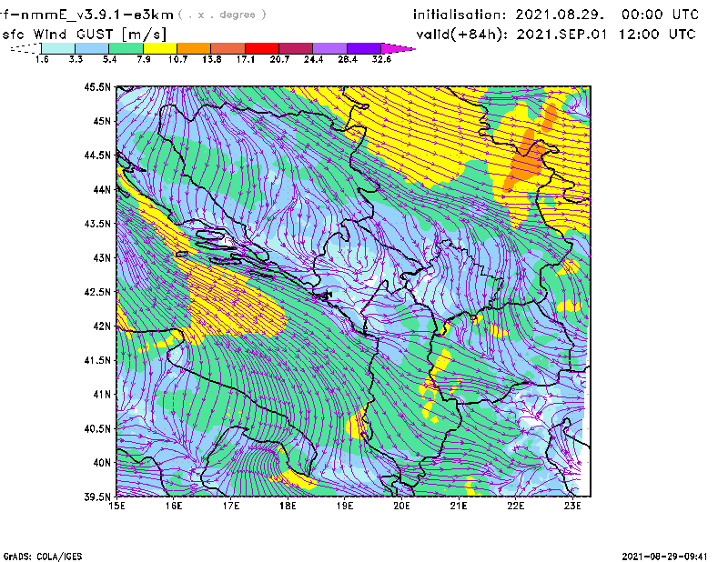This screenshot has height=562, width=728.
Task: Click the 40.5N latitude label
Action: click(x=98, y=428)
